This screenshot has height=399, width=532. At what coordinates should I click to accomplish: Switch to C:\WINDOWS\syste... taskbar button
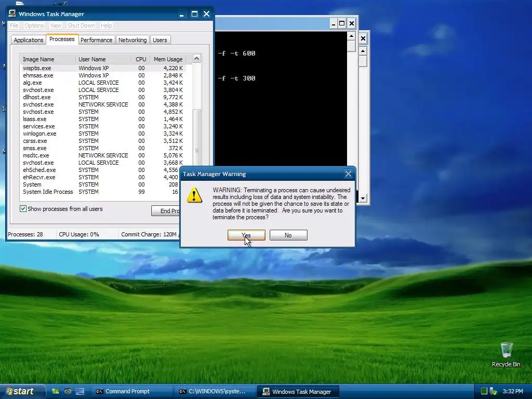(215, 391)
